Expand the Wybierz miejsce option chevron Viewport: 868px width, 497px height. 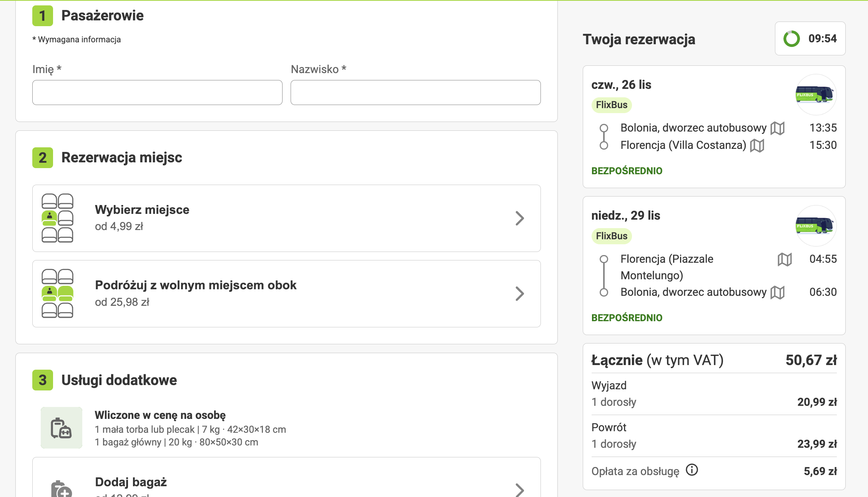pyautogui.click(x=520, y=218)
